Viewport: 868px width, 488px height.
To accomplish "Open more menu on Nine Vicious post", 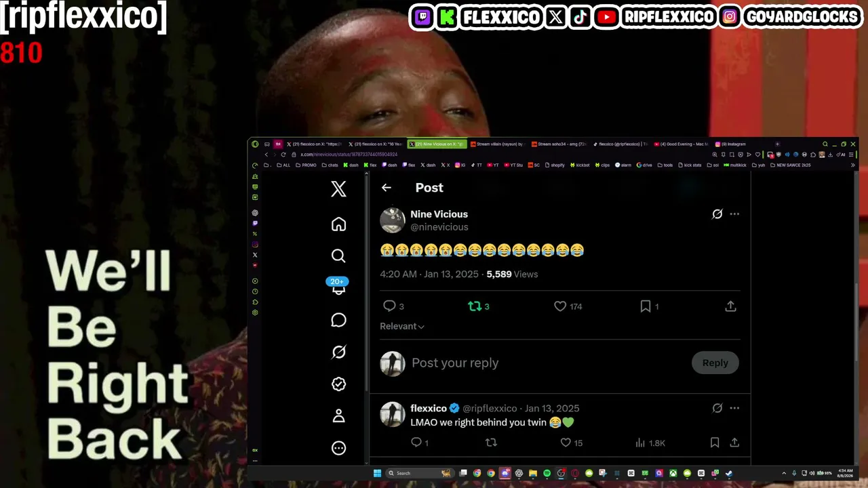I will click(734, 214).
